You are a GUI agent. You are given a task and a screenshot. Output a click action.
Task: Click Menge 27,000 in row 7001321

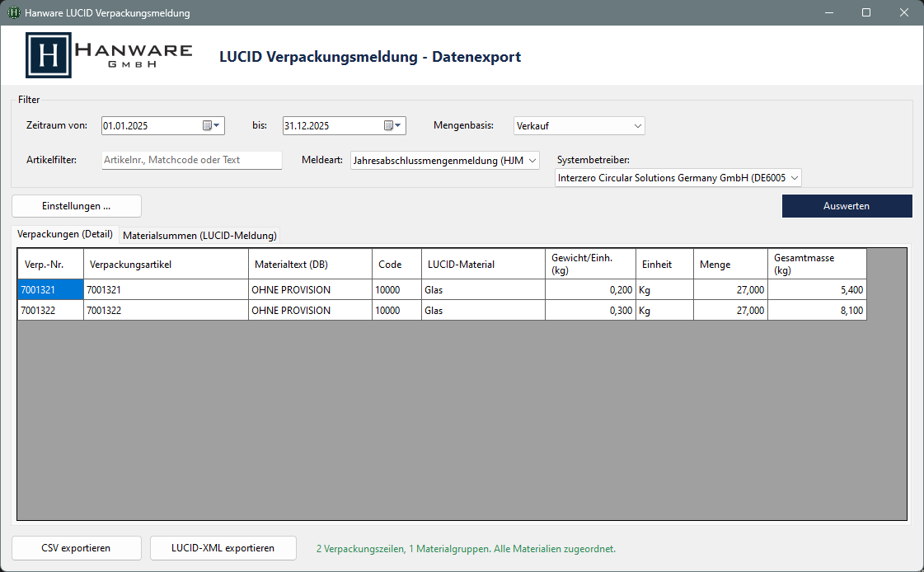731,290
